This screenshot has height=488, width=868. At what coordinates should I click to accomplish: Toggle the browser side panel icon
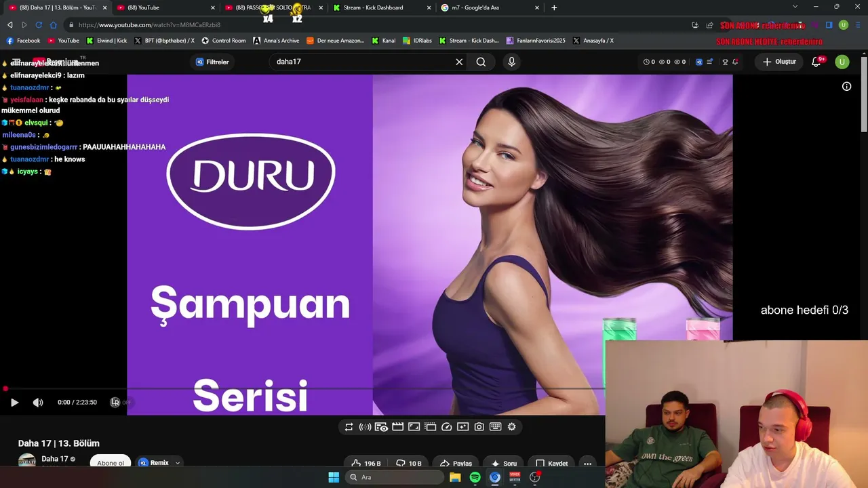(829, 25)
